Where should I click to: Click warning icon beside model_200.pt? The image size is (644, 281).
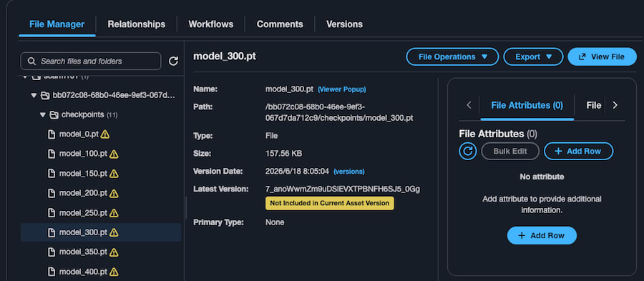tap(114, 193)
